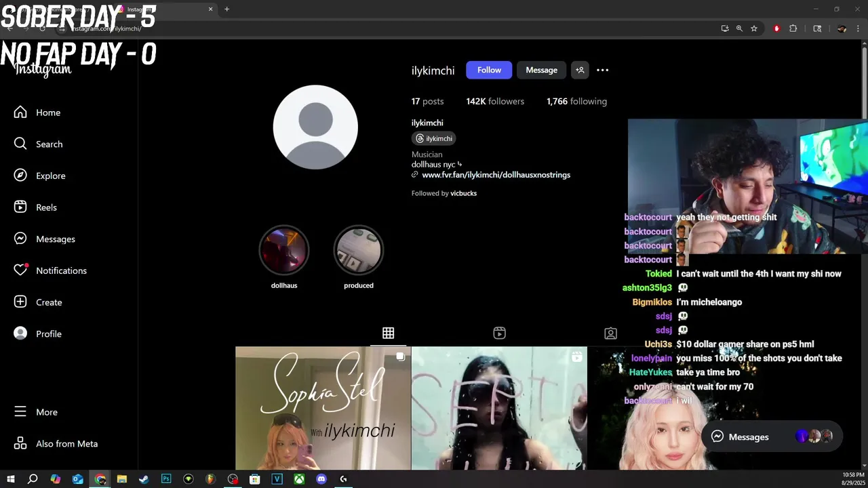The image size is (868, 488).
Task: Bookmark this page with the star icon
Action: tap(753, 28)
